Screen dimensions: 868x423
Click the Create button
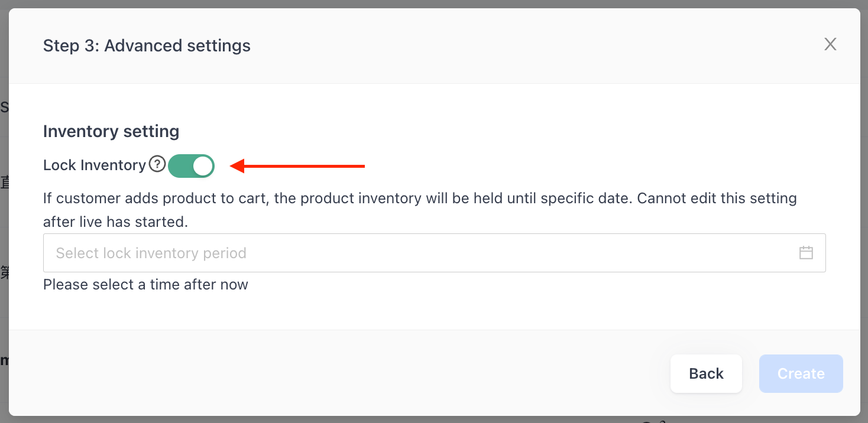(801, 373)
